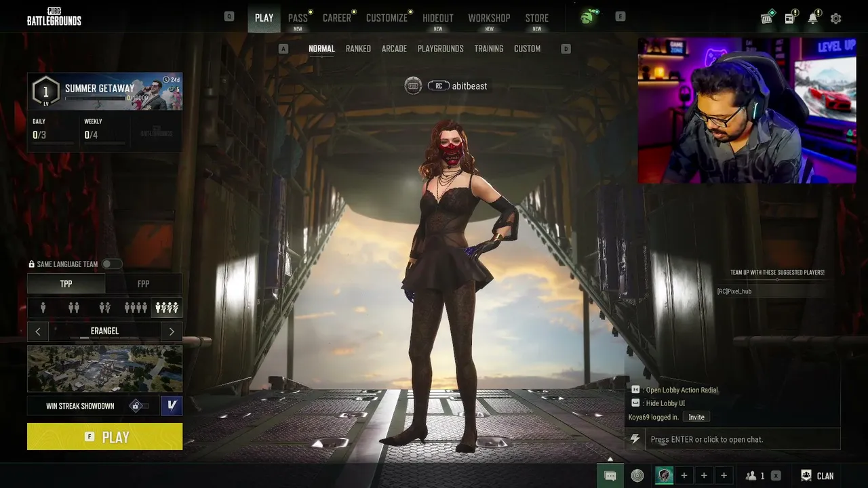
Task: Click the RC clan tag badge
Action: click(439, 86)
